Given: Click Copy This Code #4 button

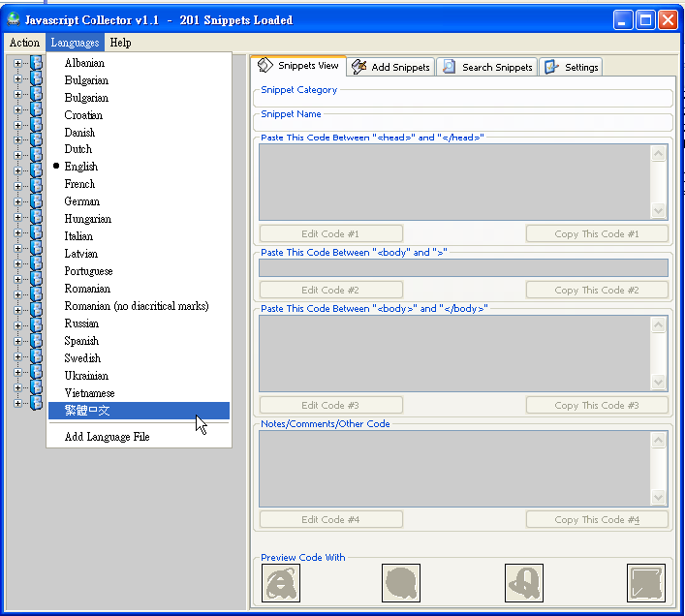Looking at the screenshot, I should click(597, 519).
